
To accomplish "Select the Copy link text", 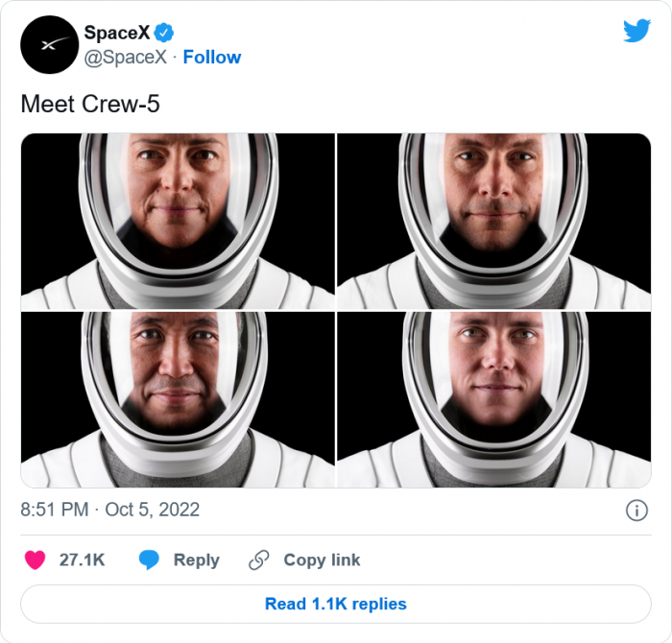I will (322, 560).
